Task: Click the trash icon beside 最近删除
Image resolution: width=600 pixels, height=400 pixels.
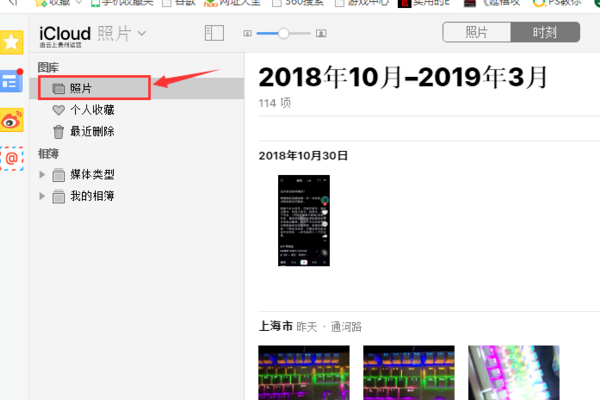Action: (59, 132)
